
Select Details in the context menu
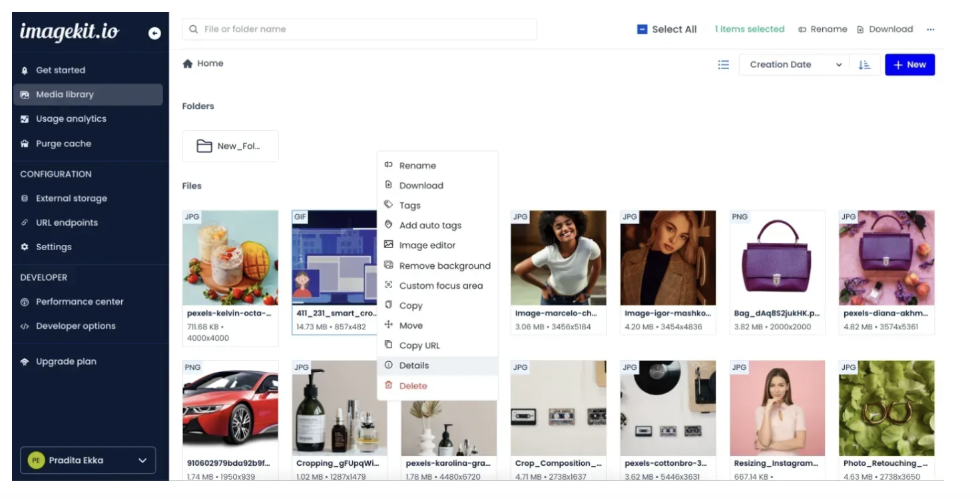413,365
